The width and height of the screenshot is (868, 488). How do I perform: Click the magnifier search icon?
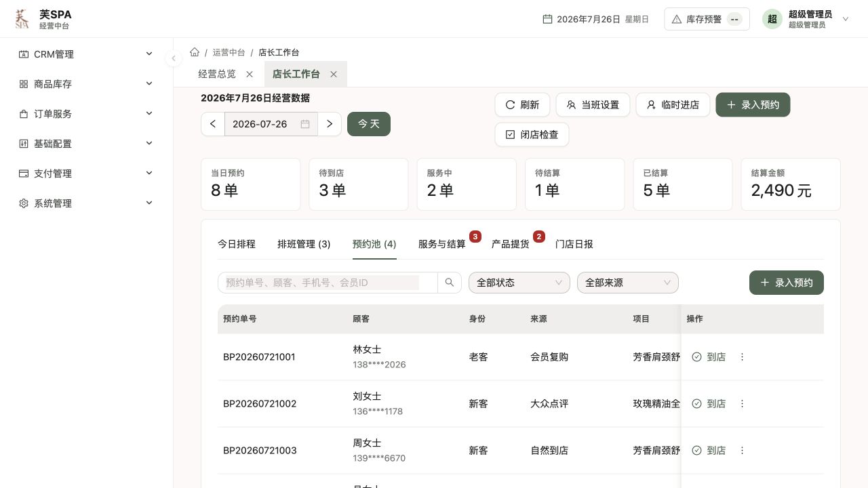pos(450,283)
